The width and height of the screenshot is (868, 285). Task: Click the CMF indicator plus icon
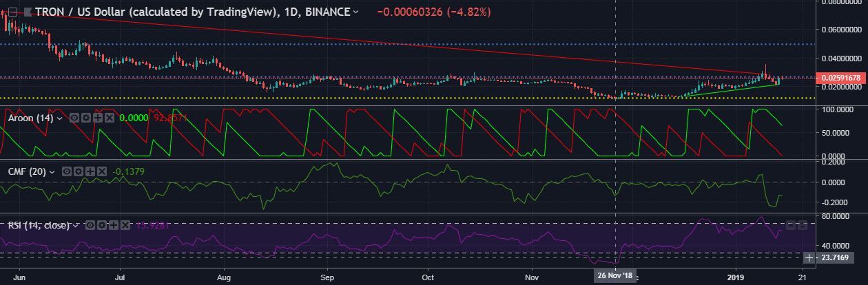click(89, 171)
